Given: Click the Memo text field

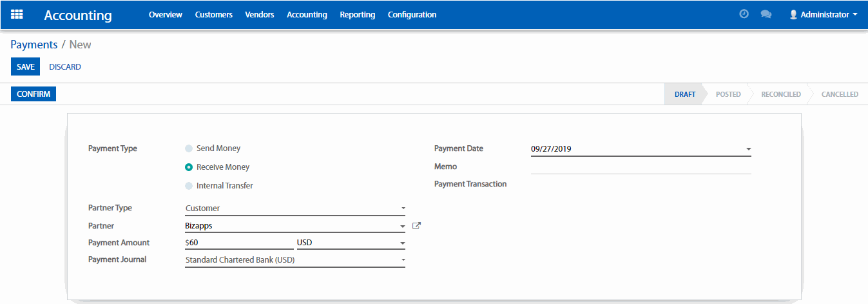Looking at the screenshot, I should (x=641, y=167).
